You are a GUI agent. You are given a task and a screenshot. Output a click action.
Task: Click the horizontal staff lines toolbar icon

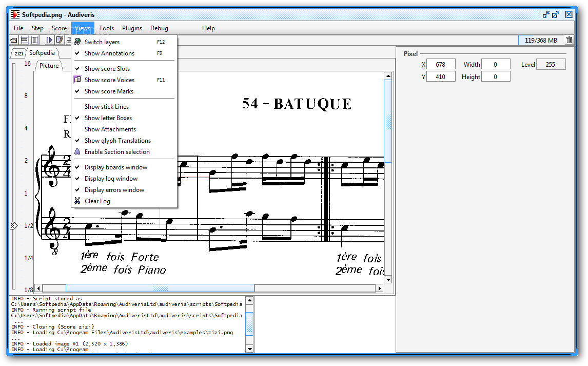click(24, 40)
